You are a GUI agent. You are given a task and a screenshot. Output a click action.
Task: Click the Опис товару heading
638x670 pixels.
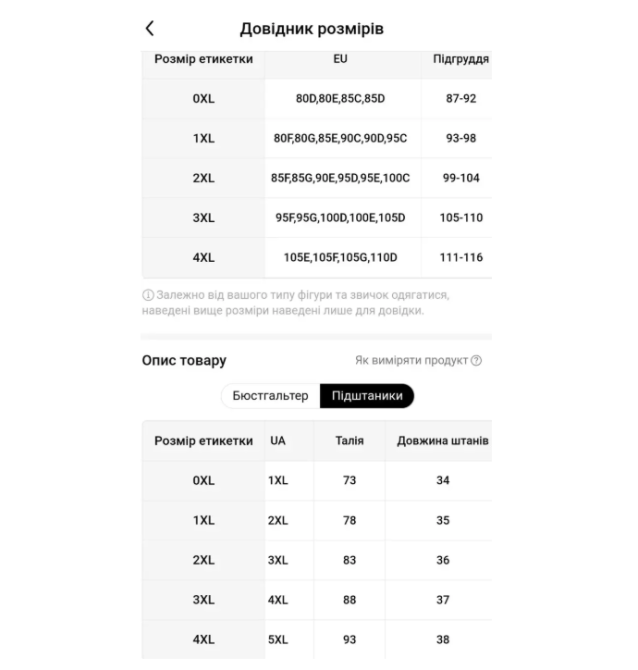click(x=184, y=361)
